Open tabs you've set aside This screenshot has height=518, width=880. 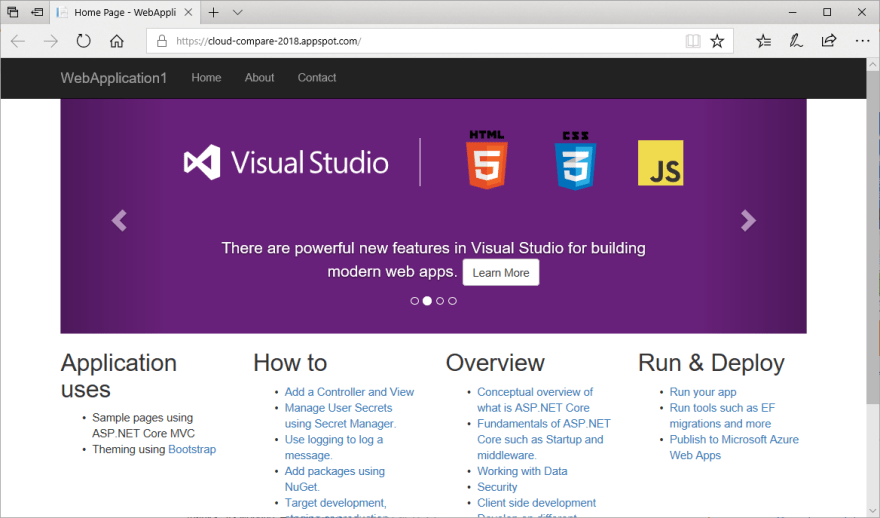click(12, 12)
